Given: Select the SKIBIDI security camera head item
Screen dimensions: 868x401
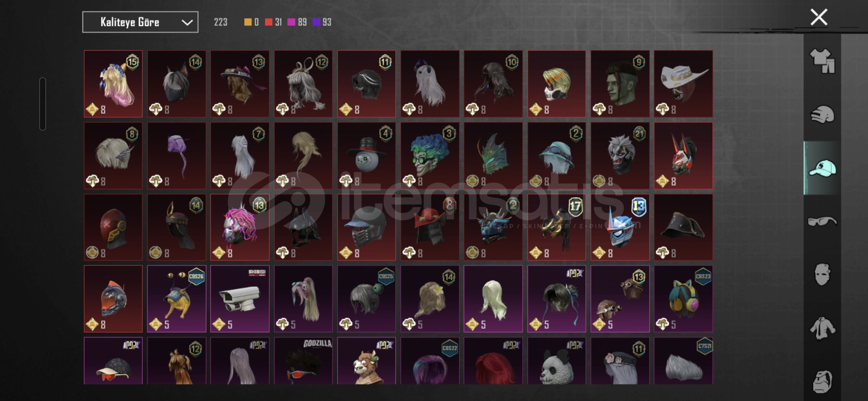Looking at the screenshot, I should pos(240,299).
